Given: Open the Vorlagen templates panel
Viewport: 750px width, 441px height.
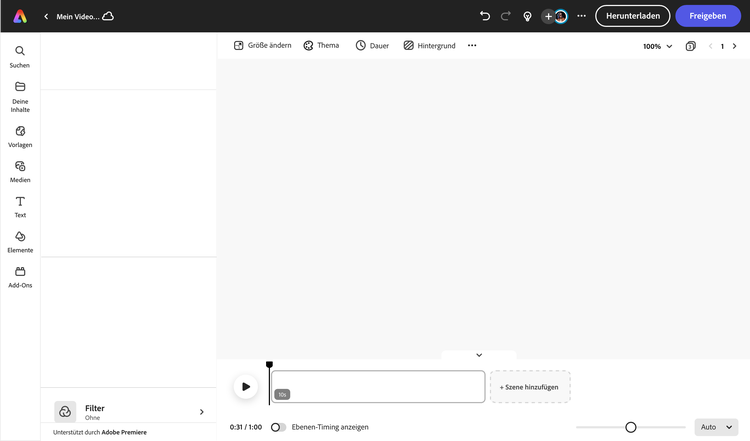Looking at the screenshot, I should coord(20,137).
